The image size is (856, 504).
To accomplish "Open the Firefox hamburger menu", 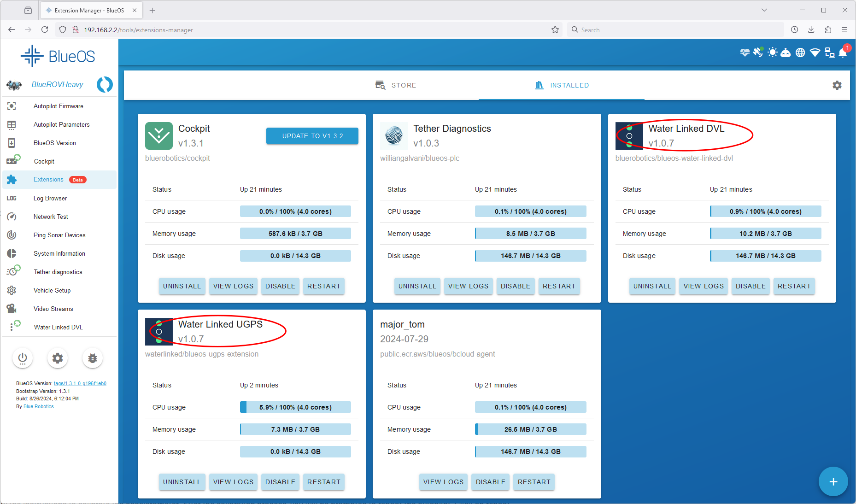I will pyautogui.click(x=844, y=30).
